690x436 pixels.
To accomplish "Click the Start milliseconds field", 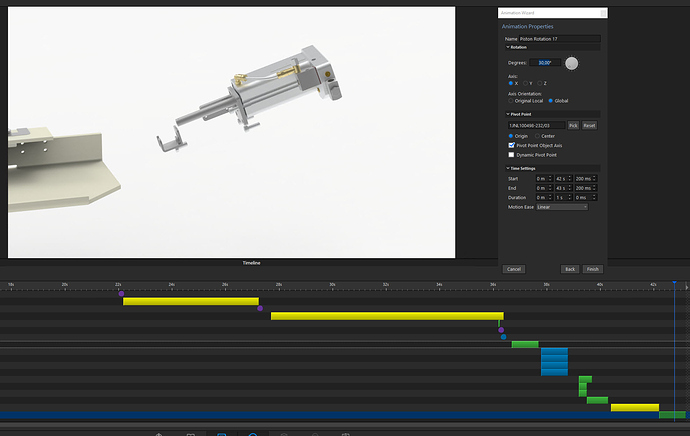I will [586, 179].
